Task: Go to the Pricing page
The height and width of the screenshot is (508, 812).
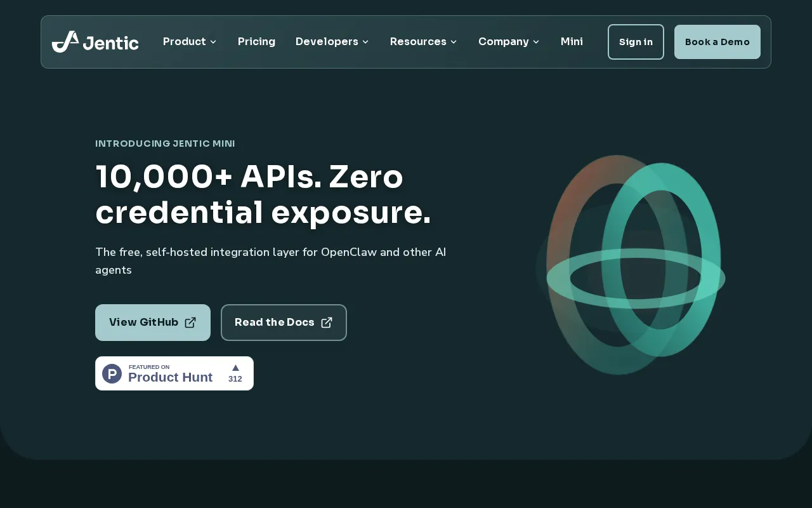Action: coord(256,42)
